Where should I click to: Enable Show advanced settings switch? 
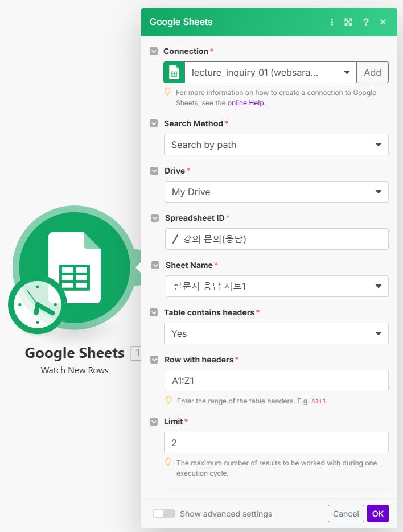click(x=164, y=514)
